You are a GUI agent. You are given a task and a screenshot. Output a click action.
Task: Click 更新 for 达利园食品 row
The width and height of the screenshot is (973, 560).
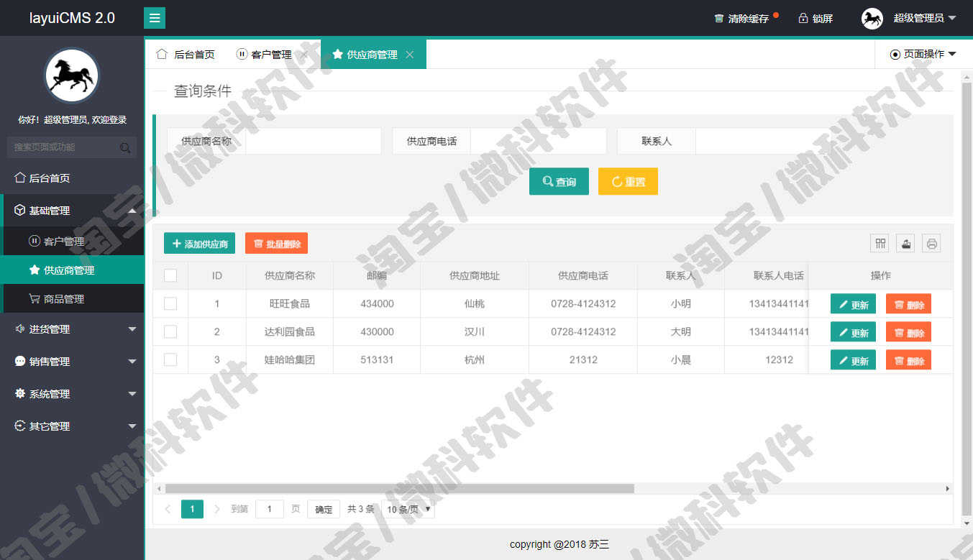click(x=853, y=332)
